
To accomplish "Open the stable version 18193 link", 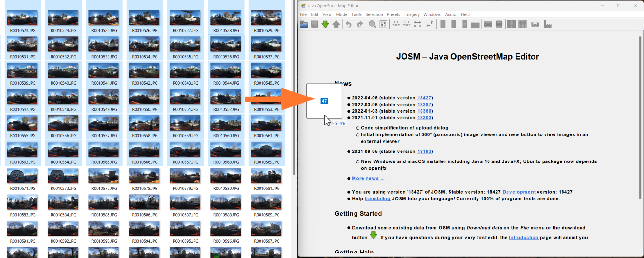I will coord(424,151).
